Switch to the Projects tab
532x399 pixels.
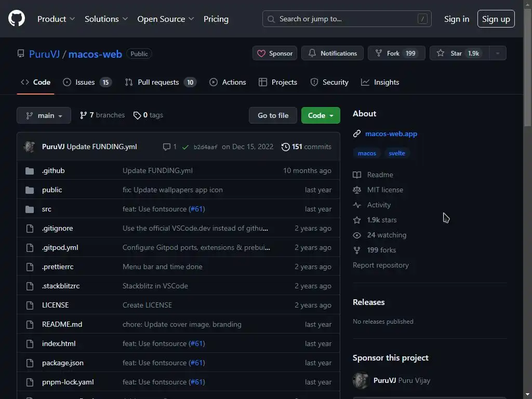(x=278, y=82)
